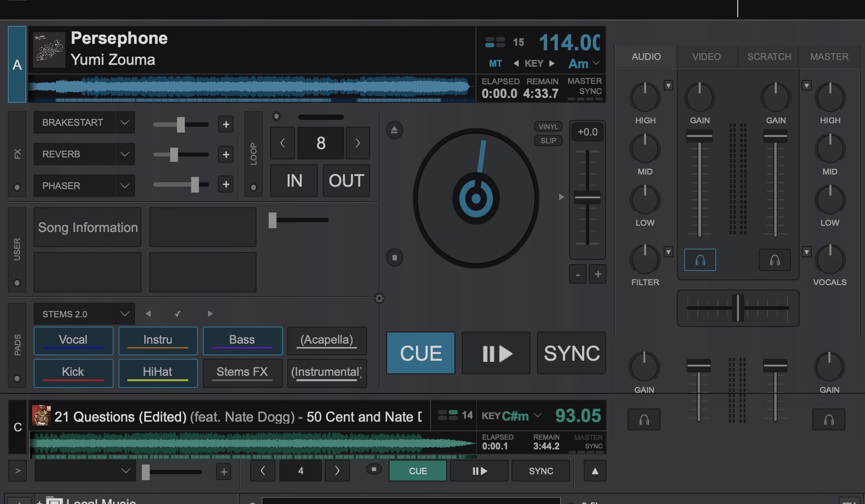Select the deck C label tab
The height and width of the screenshot is (504, 865).
click(18, 427)
